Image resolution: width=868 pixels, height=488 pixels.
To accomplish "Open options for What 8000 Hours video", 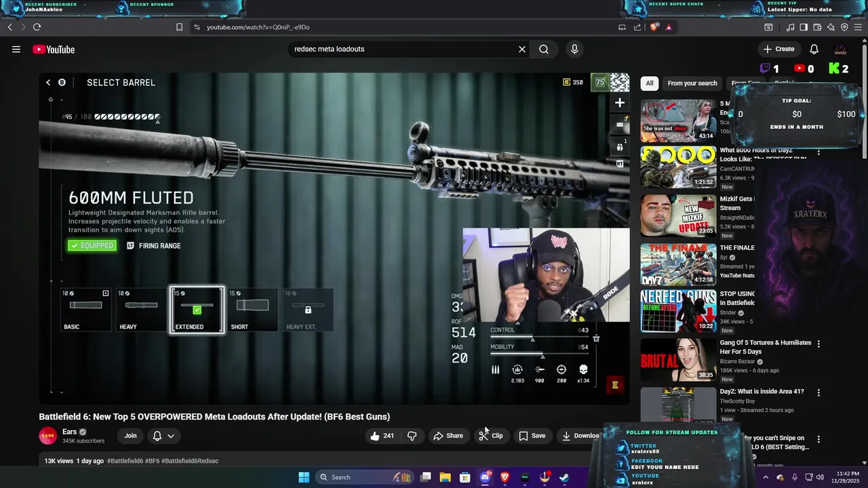I will tap(818, 152).
